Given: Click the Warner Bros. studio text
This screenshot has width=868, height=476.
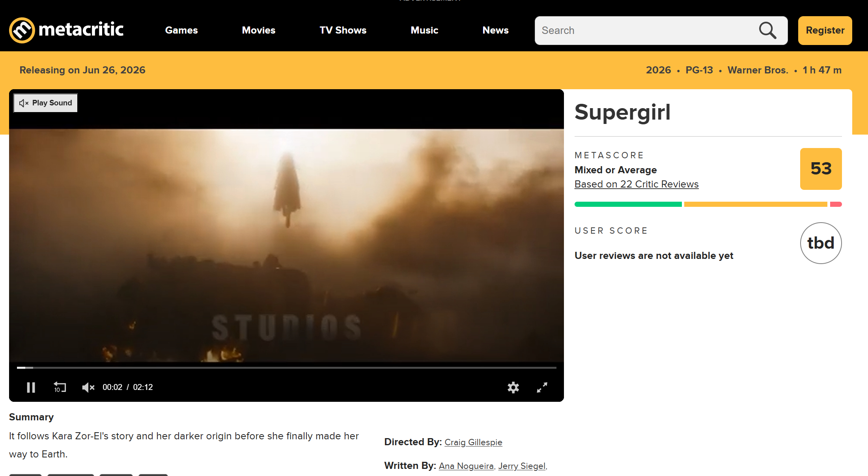Looking at the screenshot, I should [x=758, y=70].
